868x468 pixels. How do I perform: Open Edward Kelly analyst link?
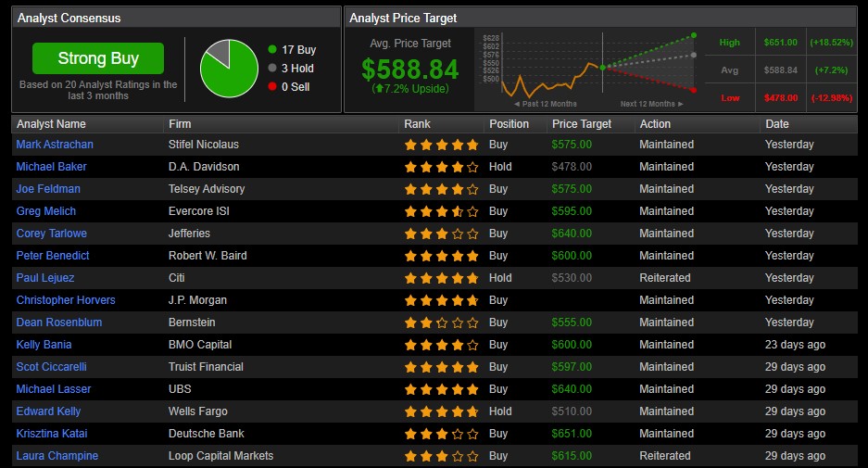click(48, 411)
